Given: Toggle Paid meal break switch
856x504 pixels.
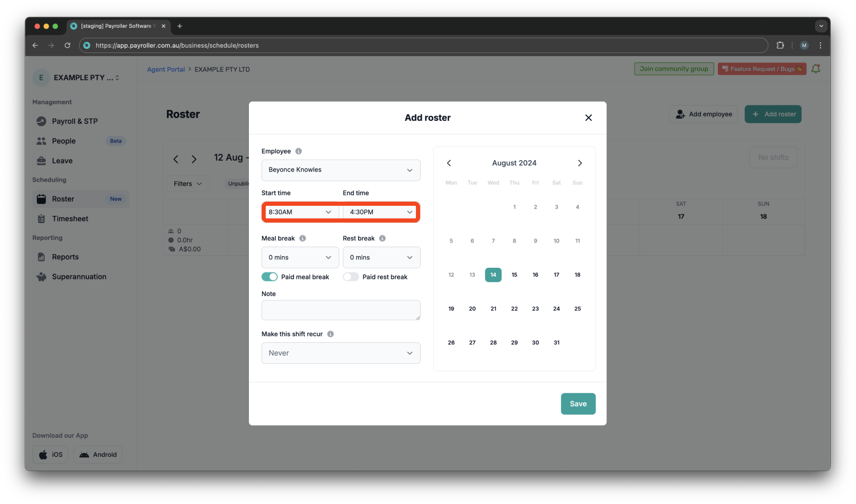Looking at the screenshot, I should [269, 277].
